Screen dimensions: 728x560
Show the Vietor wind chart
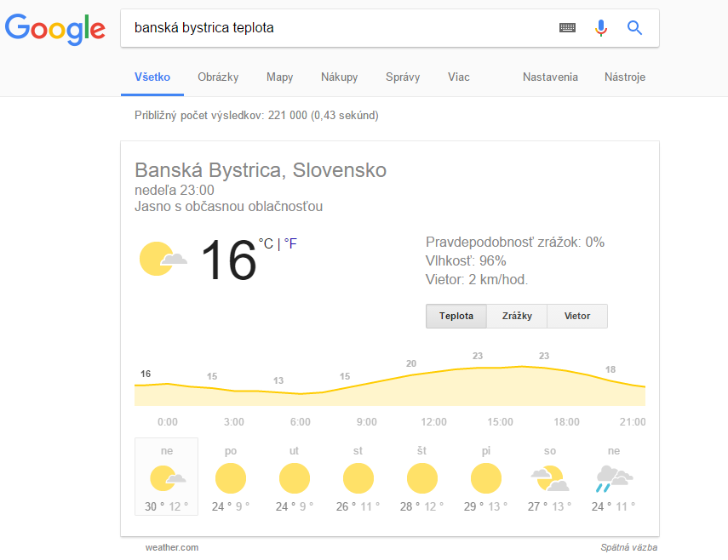[577, 316]
